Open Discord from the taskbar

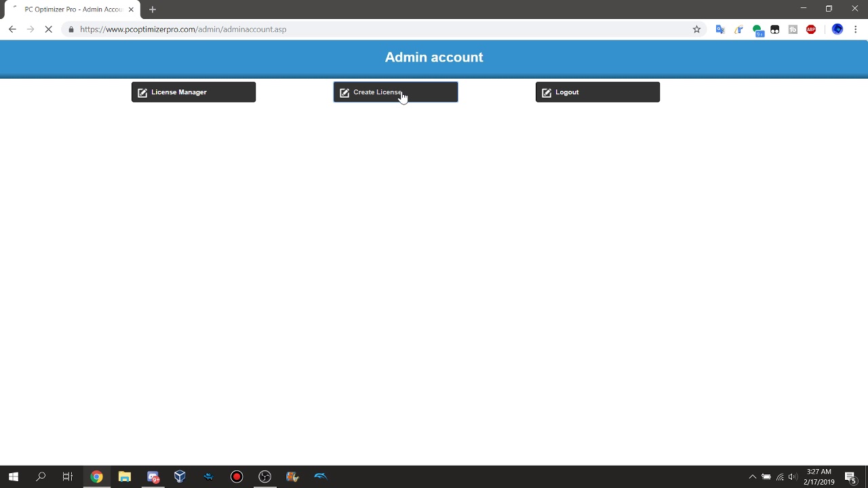153,476
